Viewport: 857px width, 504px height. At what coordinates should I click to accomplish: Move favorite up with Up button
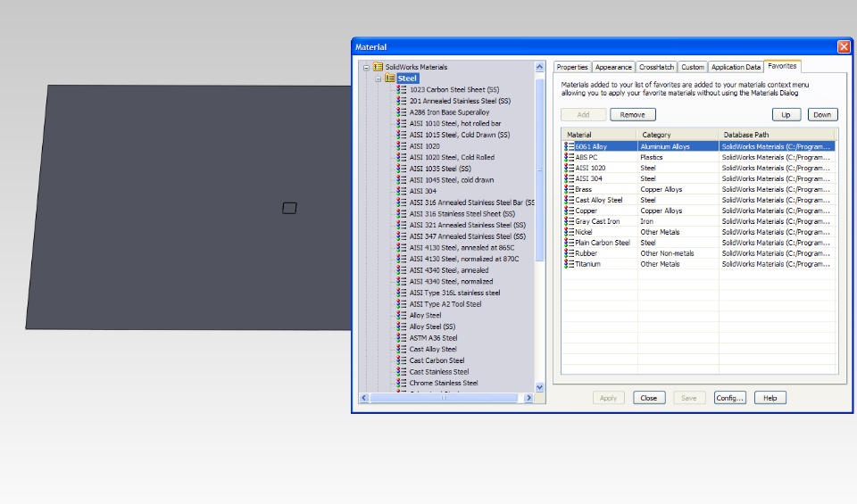[786, 115]
